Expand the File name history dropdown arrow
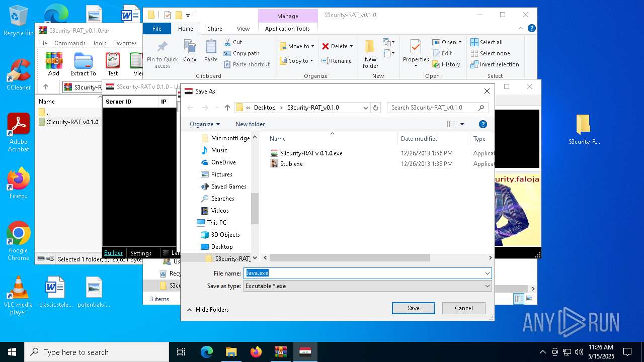This screenshot has height=362, width=644. (x=487, y=273)
